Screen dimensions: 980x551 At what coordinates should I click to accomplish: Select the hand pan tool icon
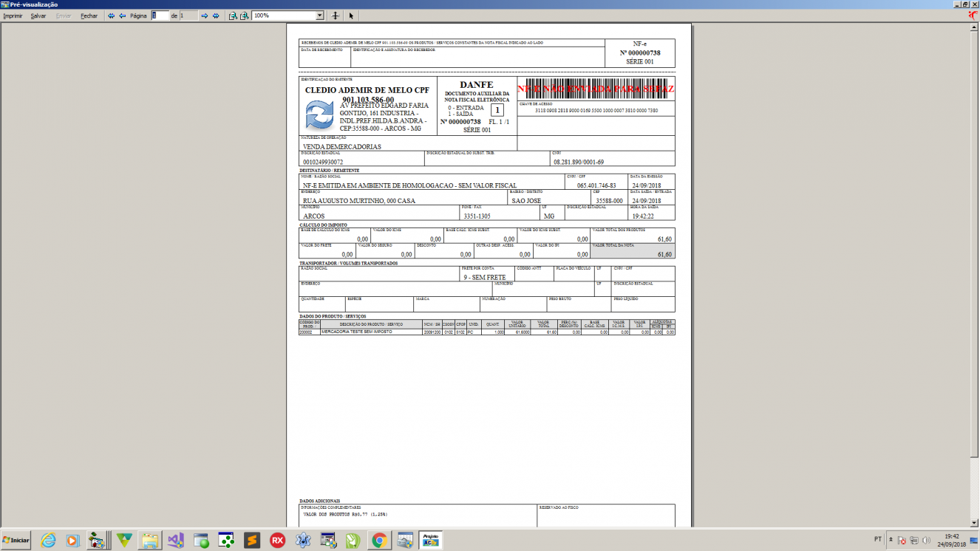click(x=336, y=16)
